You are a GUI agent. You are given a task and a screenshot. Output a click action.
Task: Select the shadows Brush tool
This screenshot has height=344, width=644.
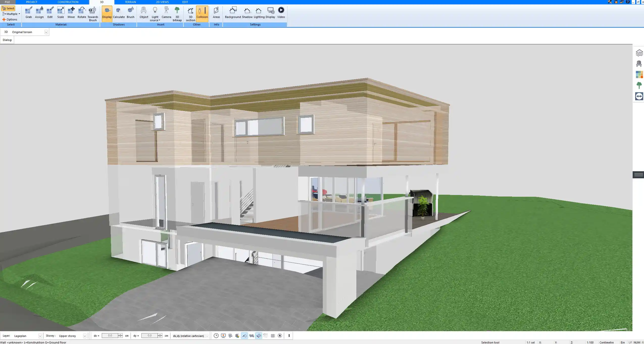pyautogui.click(x=131, y=13)
